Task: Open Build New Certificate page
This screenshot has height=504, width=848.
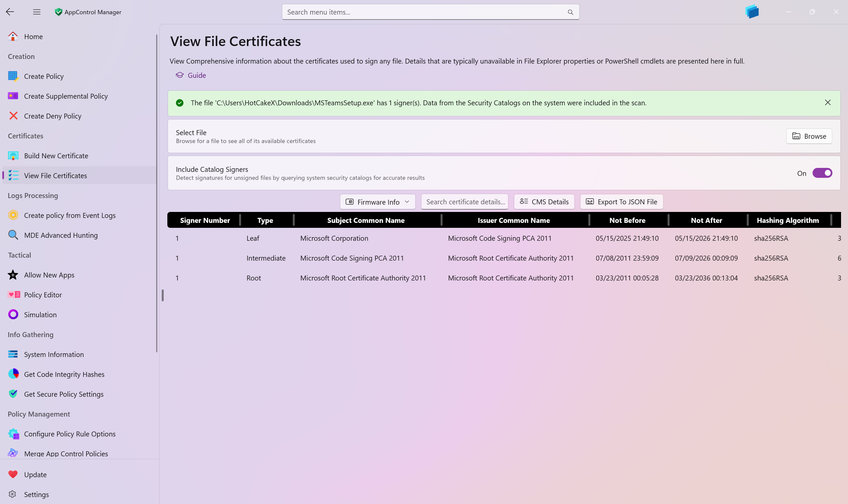Action: pos(56,156)
